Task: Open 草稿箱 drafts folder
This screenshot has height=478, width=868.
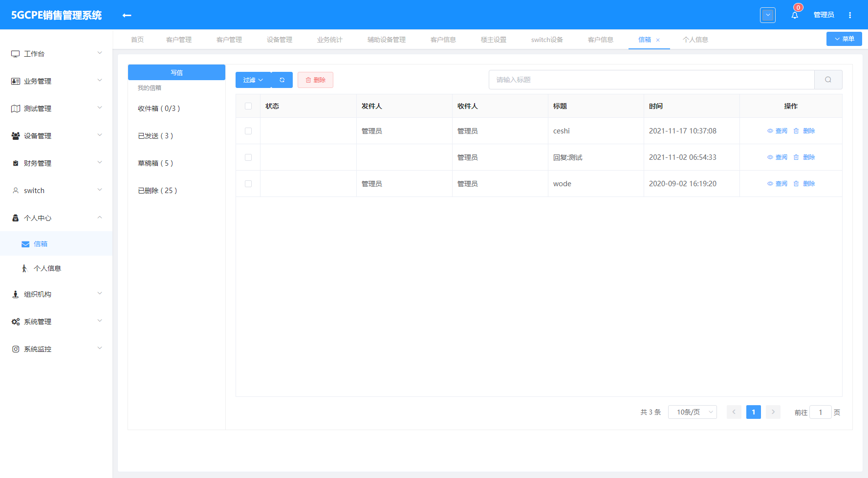Action: point(155,163)
